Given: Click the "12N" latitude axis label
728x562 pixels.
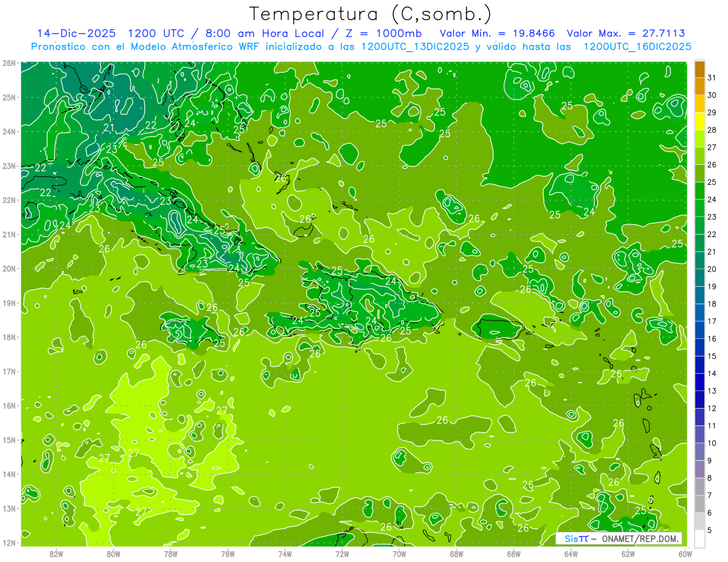Looking at the screenshot, I should (9, 543).
